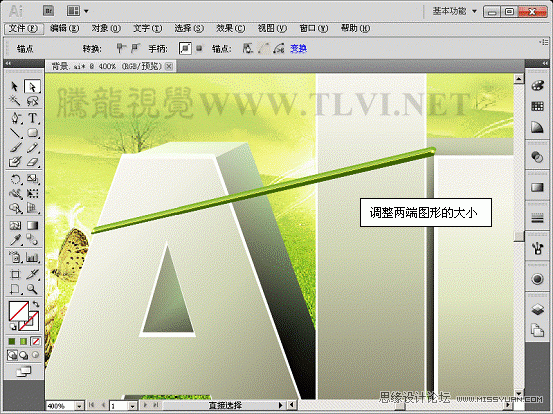The width and height of the screenshot is (553, 414).
Task: Choose the Rounded Rectangle shape tool
Action: click(32, 133)
